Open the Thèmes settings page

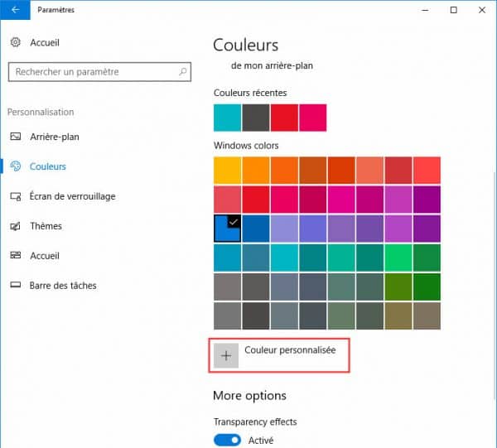(x=46, y=226)
